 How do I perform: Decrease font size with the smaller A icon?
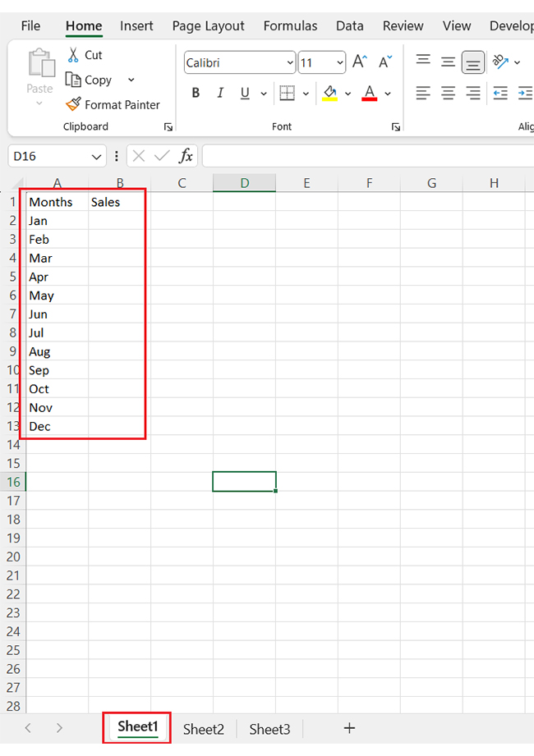pos(384,62)
